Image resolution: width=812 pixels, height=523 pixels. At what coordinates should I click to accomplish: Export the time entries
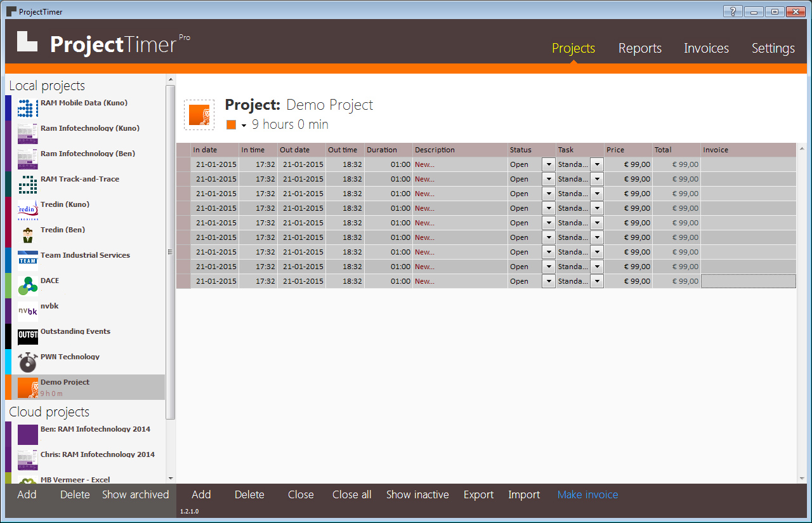[478, 494]
